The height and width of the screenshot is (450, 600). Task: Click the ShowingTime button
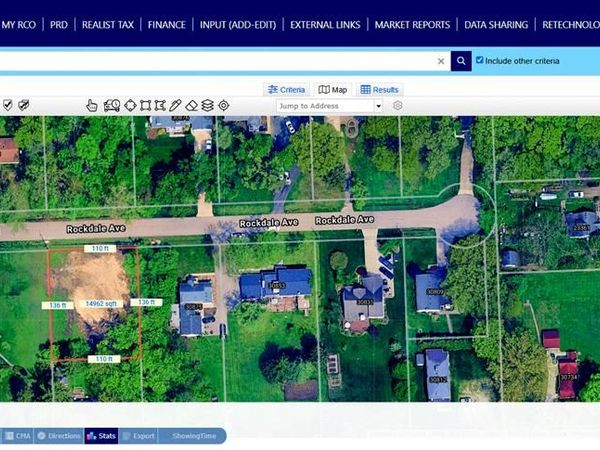(x=192, y=436)
